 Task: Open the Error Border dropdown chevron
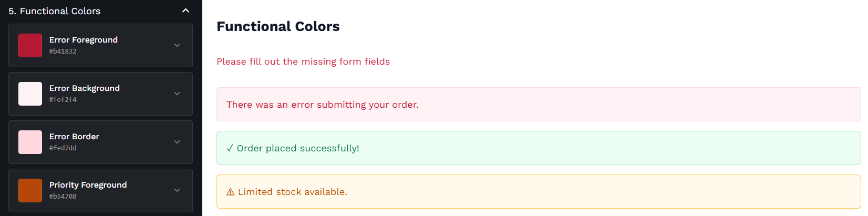pos(177,142)
